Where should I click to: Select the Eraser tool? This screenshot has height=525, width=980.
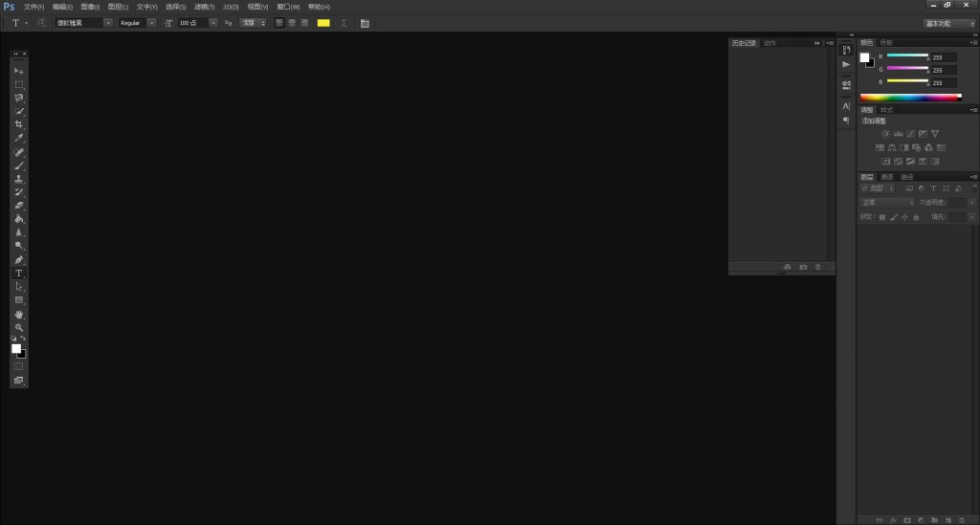[x=19, y=206]
